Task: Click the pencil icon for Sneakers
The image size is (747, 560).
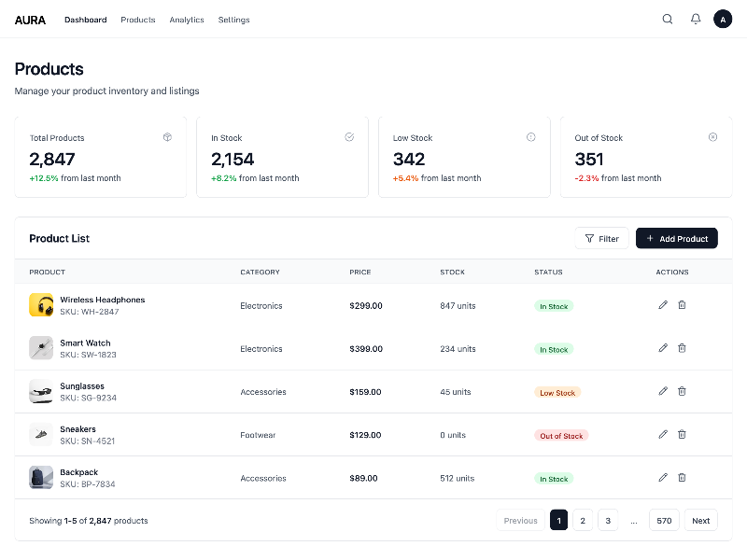Action: click(x=663, y=434)
